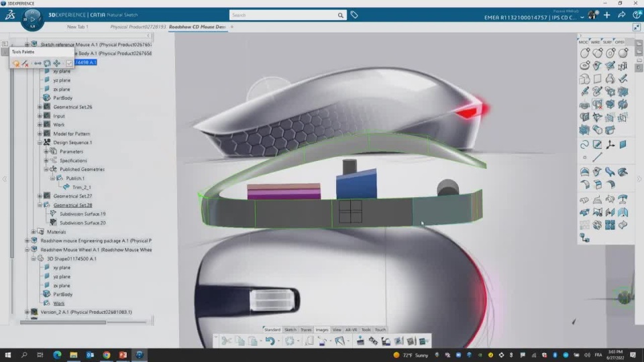This screenshot has width=644, height=362.
Task: Open Outlook from taskbar
Action: 90,355
